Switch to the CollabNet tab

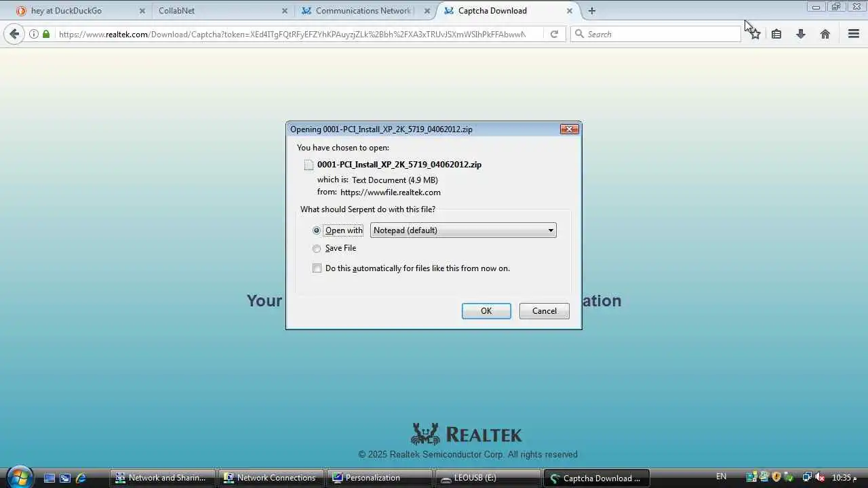pos(223,11)
